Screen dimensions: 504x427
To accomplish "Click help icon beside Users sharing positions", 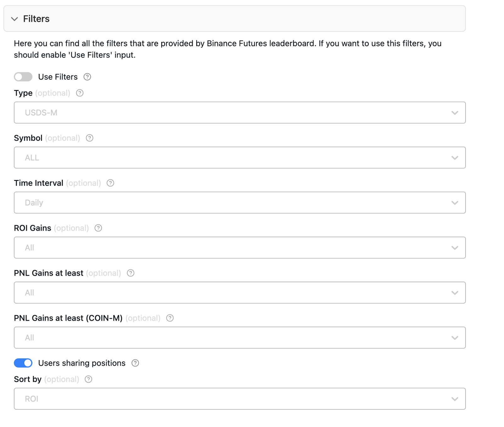I will [x=135, y=363].
